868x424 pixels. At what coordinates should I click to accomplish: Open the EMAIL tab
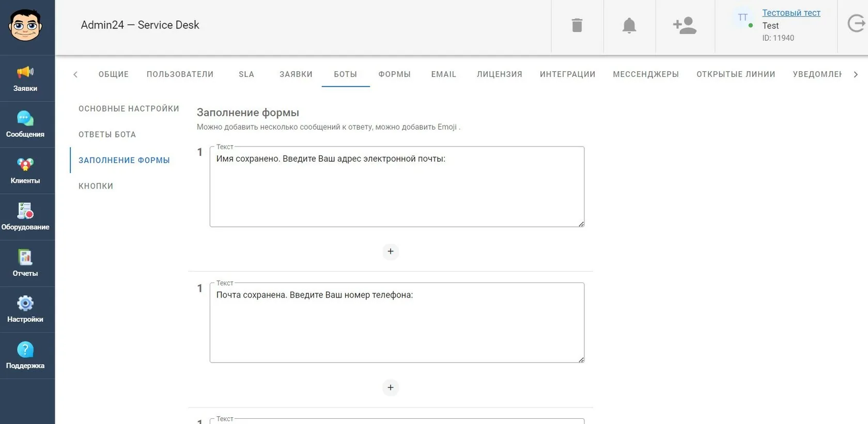(444, 74)
